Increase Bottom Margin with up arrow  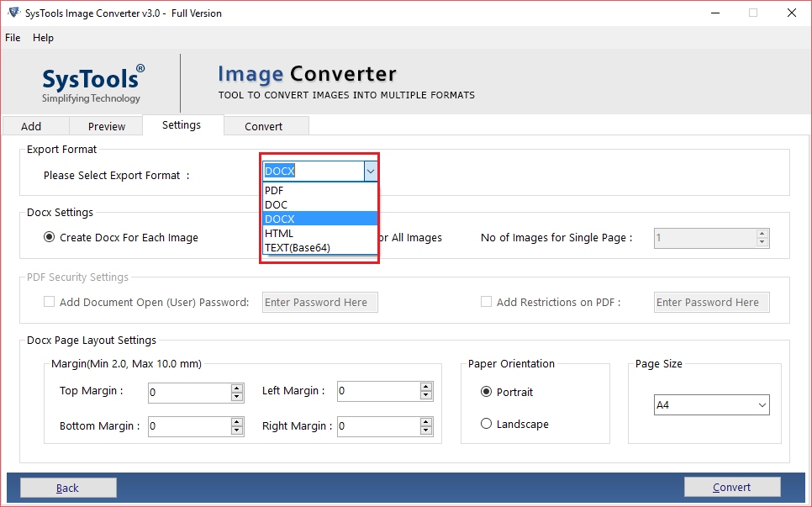coord(237,422)
